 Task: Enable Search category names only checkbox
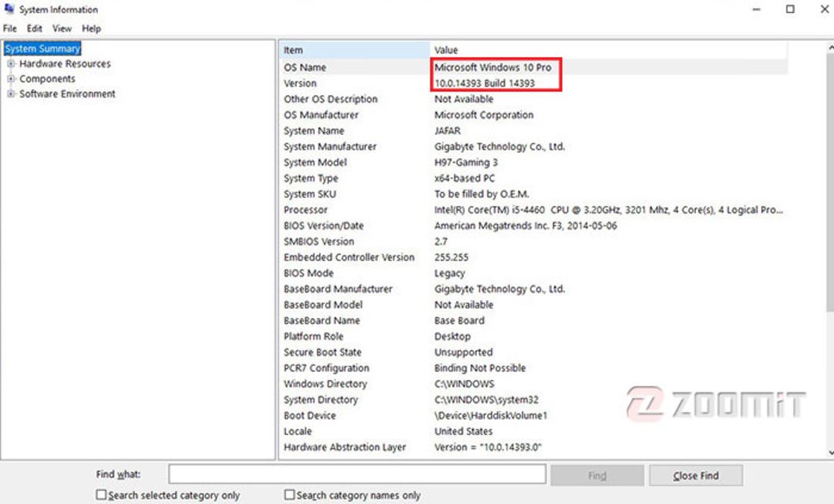(290, 495)
